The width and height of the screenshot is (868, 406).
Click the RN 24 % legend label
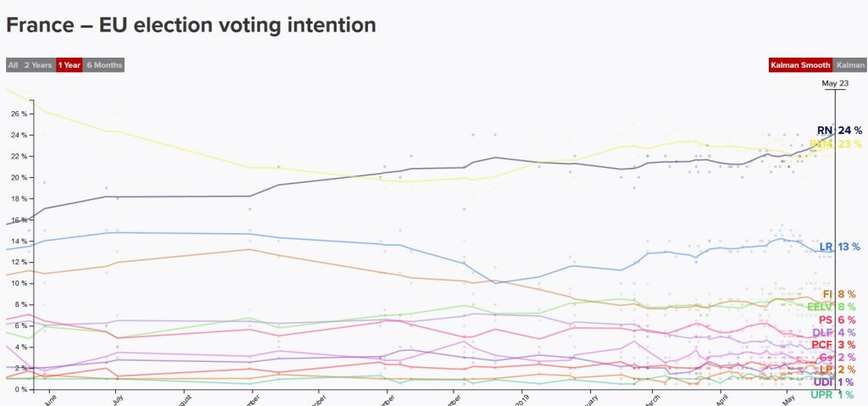click(x=839, y=131)
